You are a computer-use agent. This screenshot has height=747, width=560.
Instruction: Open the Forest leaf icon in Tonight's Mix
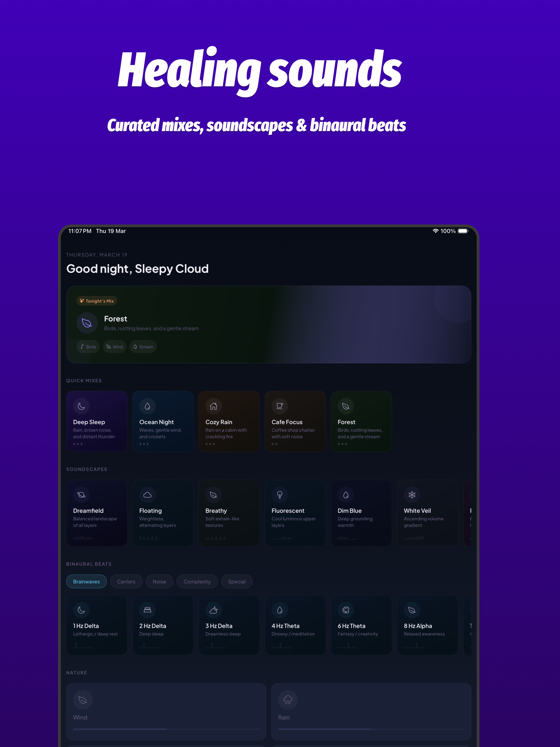(87, 323)
